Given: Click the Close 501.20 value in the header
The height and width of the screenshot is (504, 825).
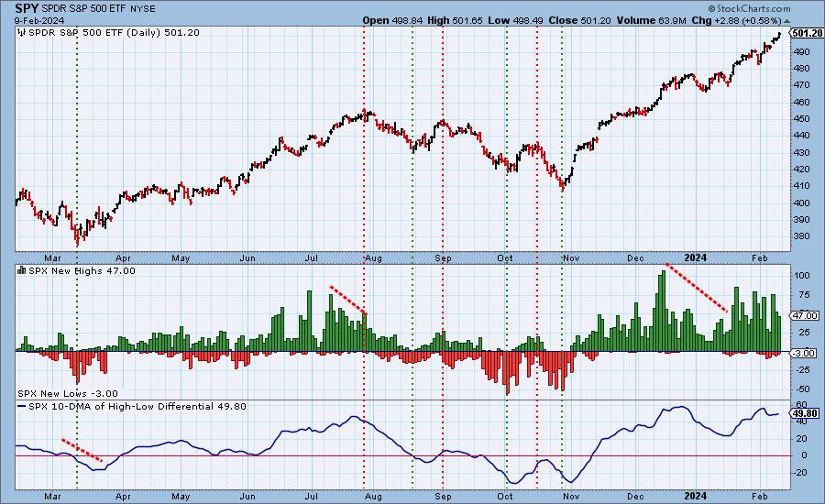Looking at the screenshot, I should [x=579, y=20].
